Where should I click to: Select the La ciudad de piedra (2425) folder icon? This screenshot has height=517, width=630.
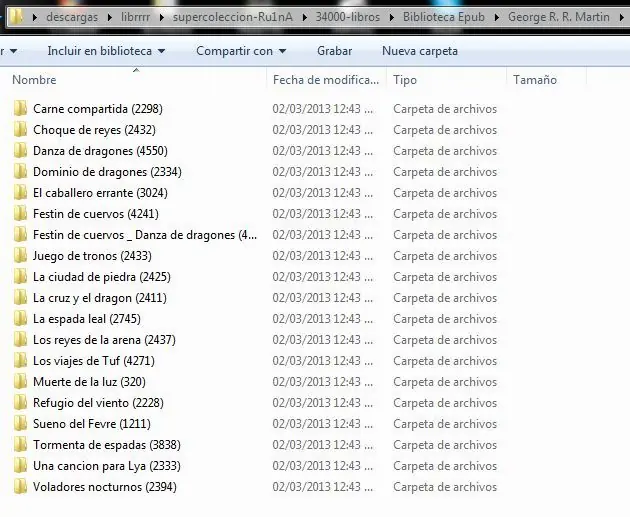[20, 277]
